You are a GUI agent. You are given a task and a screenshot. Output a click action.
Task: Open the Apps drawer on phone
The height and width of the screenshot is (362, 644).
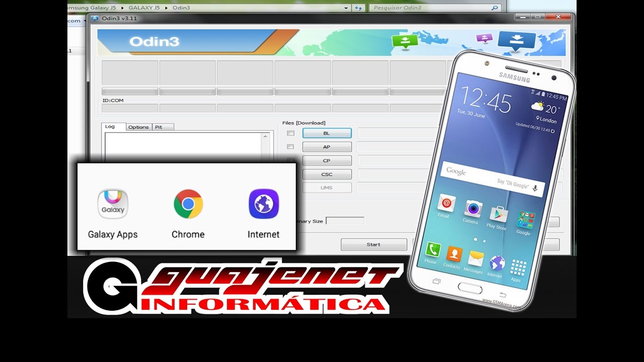518,267
